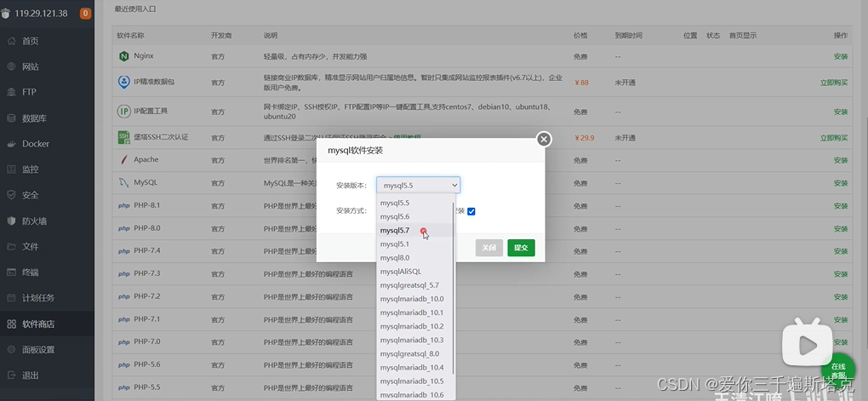Viewport: 868px width, 401px height.
Task: Click the IP精准数据包 icon
Action: click(123, 82)
